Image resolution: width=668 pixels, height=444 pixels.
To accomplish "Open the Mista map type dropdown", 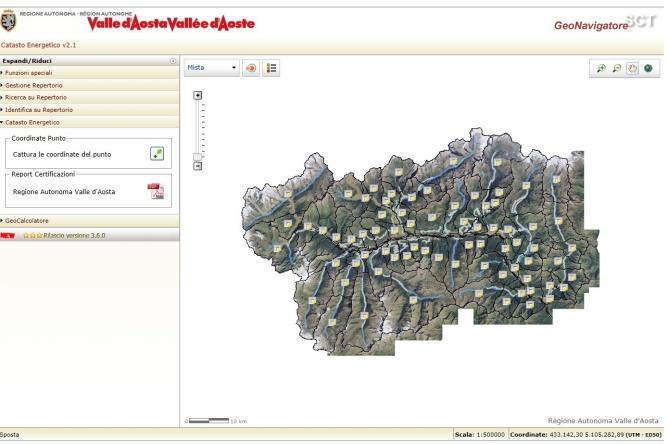I will 212,68.
